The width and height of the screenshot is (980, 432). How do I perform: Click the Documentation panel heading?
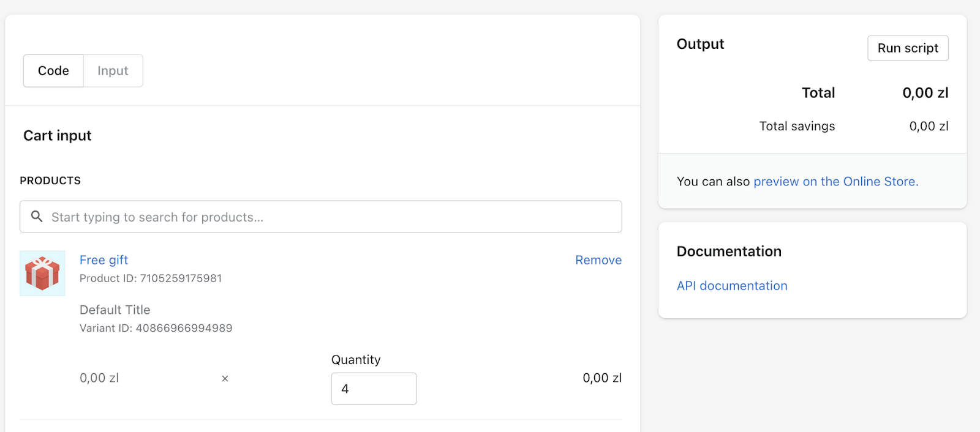[x=729, y=251]
